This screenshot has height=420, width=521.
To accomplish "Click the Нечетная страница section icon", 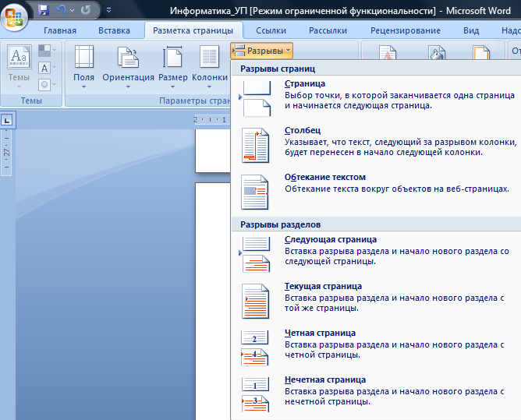I will point(255,394).
